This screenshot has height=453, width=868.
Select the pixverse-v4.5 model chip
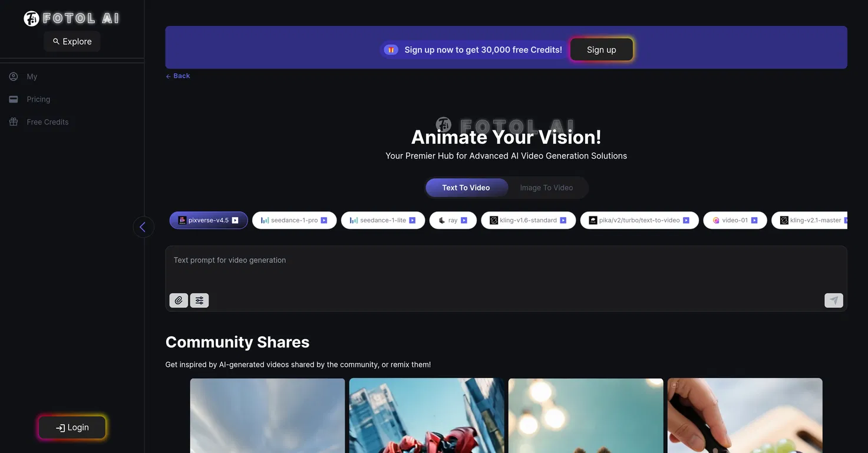(209, 220)
